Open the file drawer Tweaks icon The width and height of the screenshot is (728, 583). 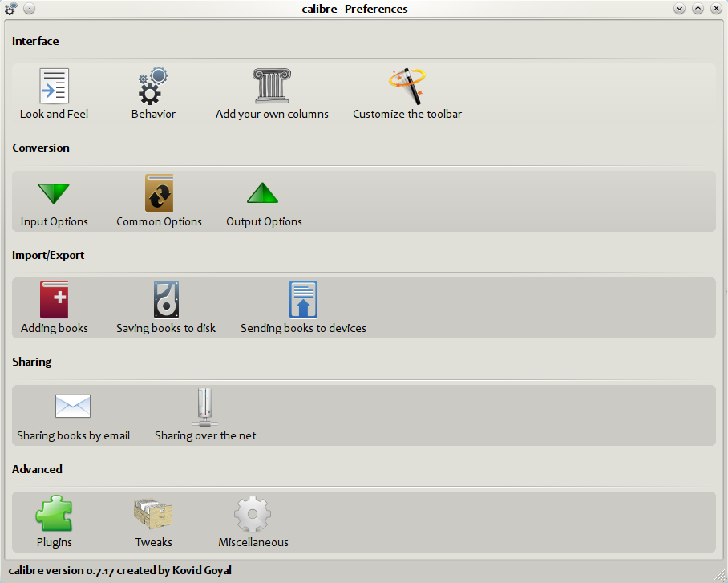pos(153,514)
